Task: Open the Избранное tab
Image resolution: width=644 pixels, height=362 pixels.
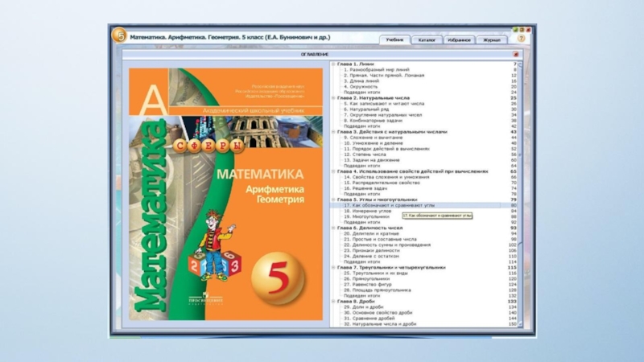Action: [459, 39]
